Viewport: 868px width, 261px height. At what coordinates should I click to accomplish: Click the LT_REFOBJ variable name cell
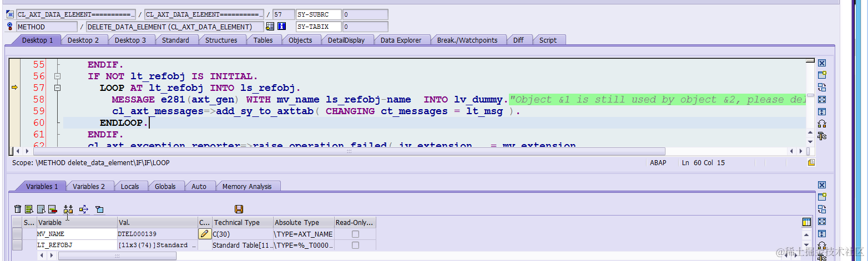point(77,245)
